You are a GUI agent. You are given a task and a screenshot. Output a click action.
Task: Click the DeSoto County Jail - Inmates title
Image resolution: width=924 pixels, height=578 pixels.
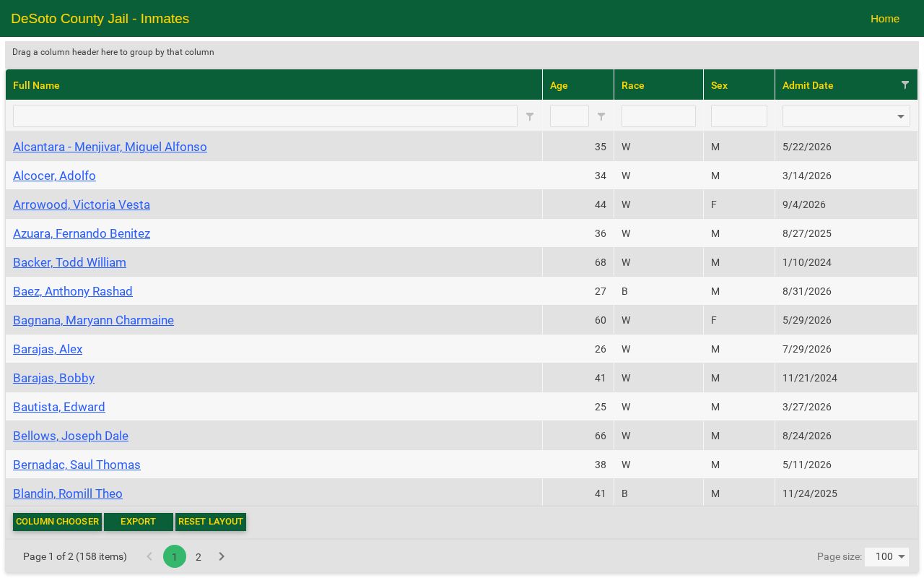pos(100,19)
